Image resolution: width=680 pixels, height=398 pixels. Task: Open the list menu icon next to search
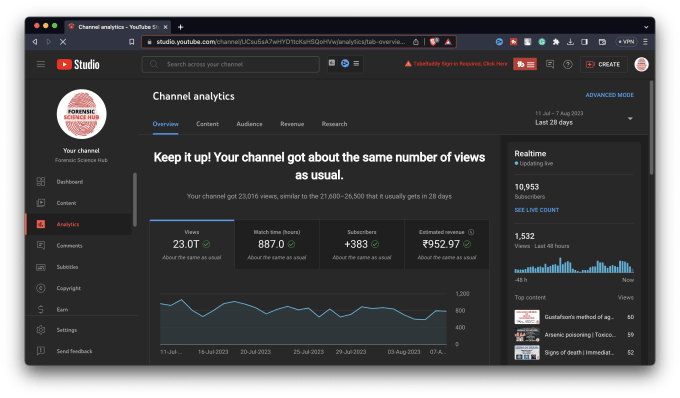point(356,63)
